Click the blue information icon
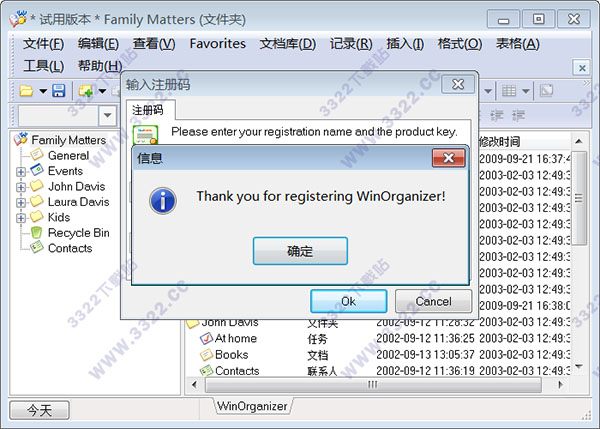 [163, 201]
